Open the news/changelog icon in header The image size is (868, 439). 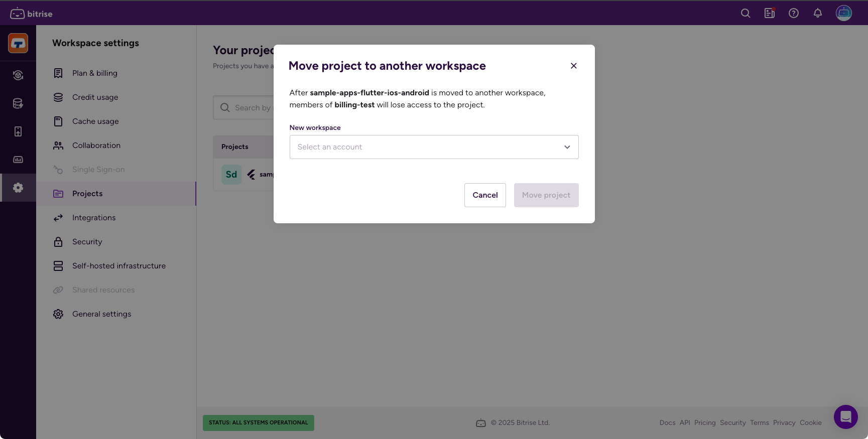770,14
